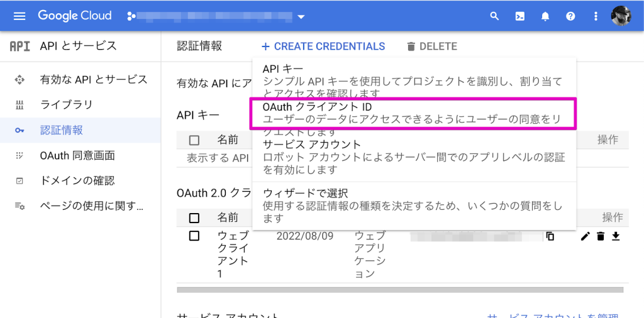
Task: Choose サービス アカウント from the menu
Action: pos(414,156)
